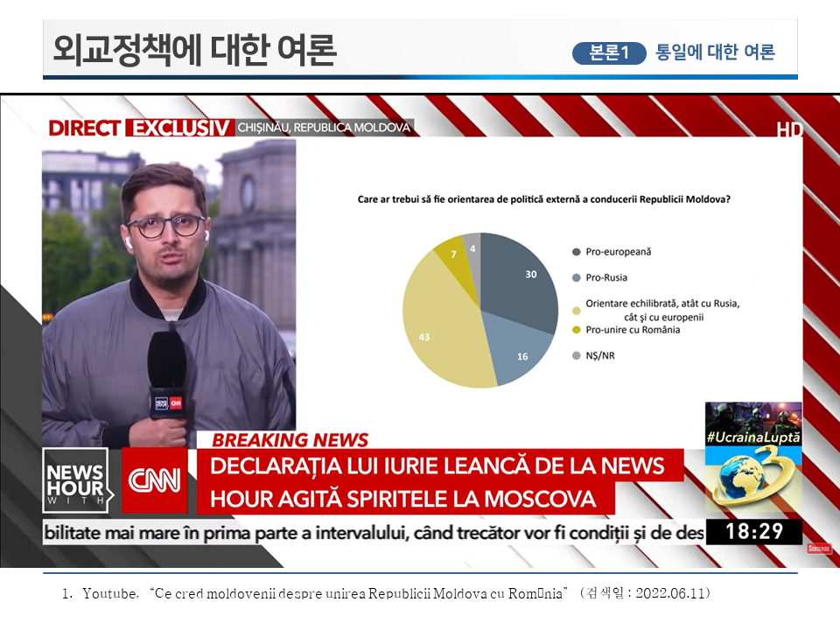Click the Orientare echilibrată legend label
Viewport: 840px width, 630px height.
coord(662,310)
